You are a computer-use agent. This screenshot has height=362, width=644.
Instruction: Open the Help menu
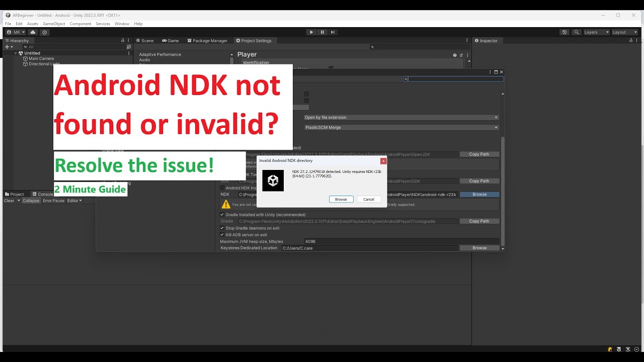pyautogui.click(x=138, y=24)
